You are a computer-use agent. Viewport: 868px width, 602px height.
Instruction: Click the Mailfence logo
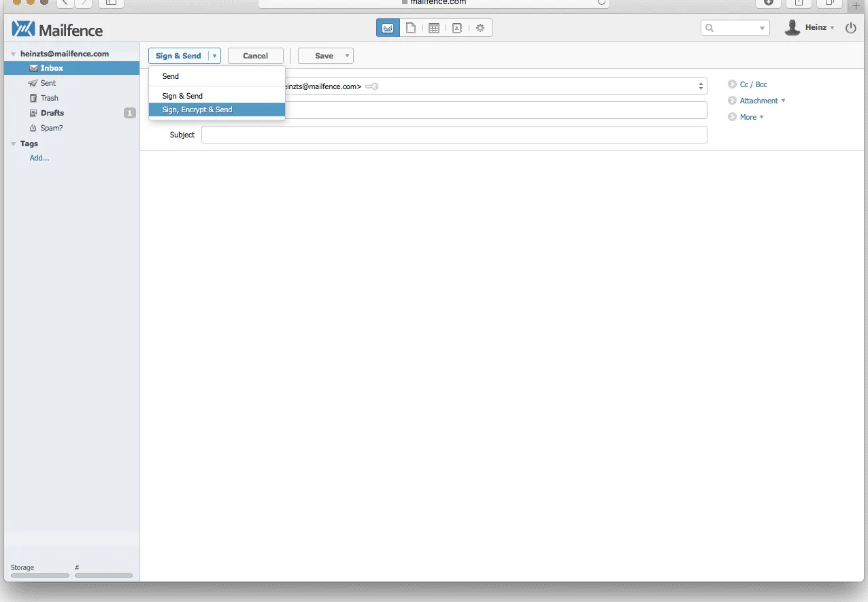[57, 29]
